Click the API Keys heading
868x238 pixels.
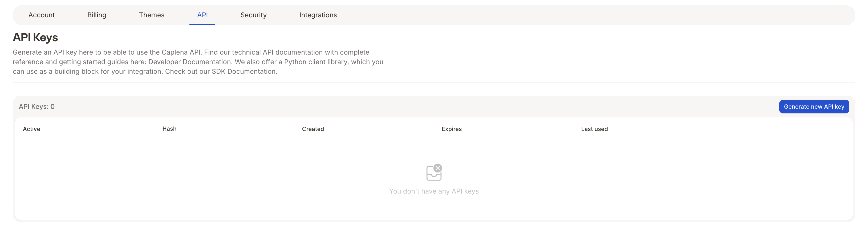tap(35, 37)
